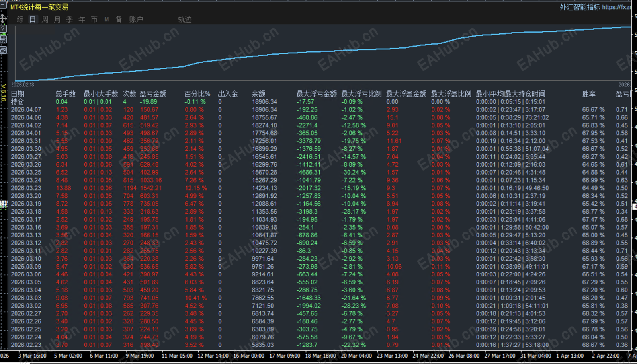
Task: Click the 次数 column header
Action: point(129,94)
